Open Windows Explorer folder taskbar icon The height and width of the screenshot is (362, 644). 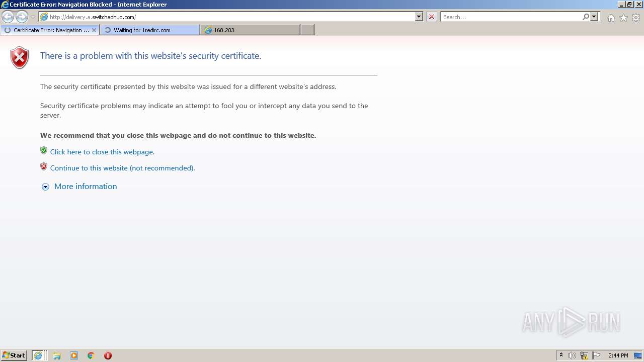(x=57, y=355)
